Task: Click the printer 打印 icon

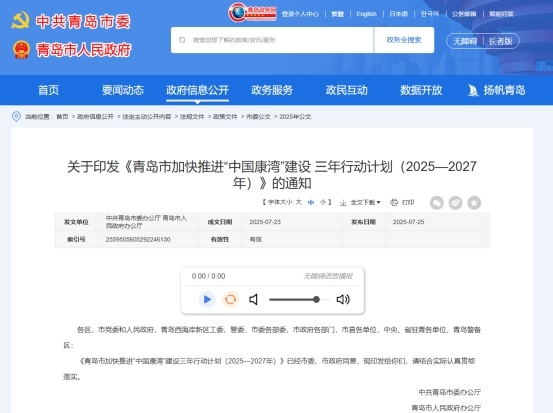Action: click(394, 202)
